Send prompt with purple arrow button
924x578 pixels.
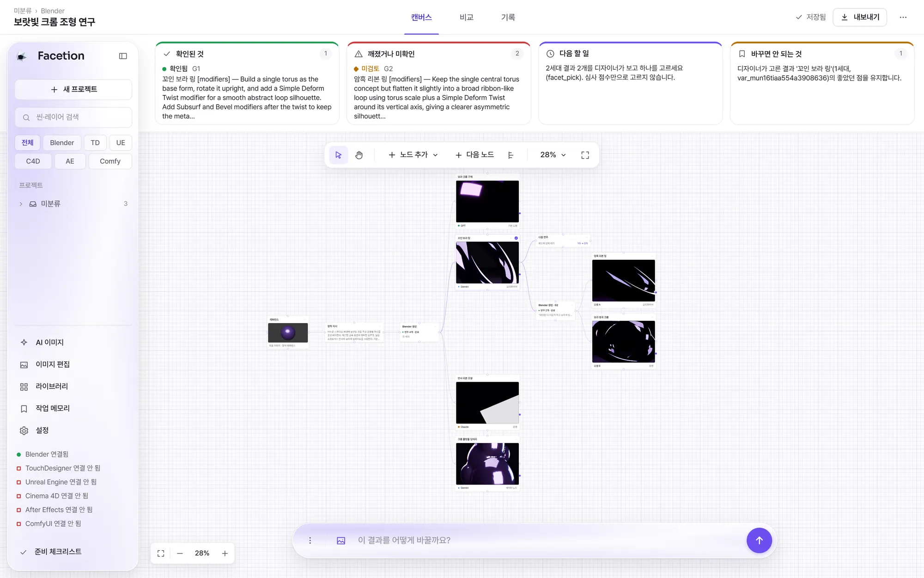[759, 540]
